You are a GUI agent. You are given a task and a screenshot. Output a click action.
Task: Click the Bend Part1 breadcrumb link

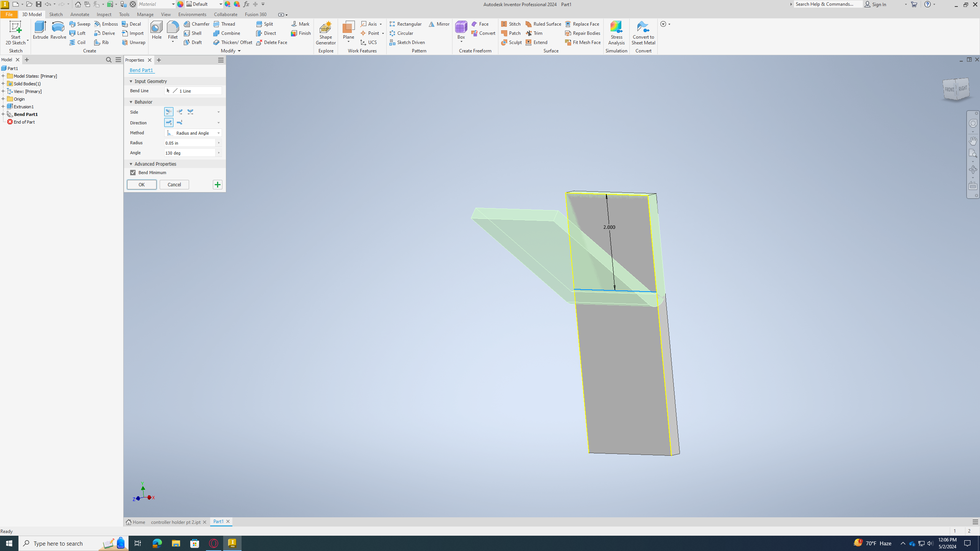(x=141, y=70)
